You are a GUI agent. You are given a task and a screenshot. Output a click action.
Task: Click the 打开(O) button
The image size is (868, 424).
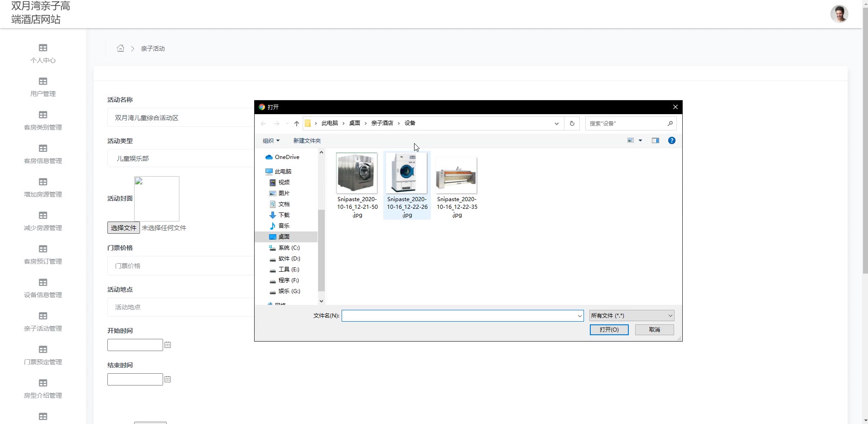(609, 330)
